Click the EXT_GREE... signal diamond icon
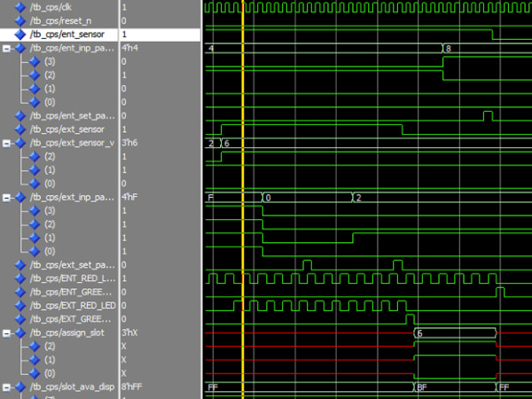The height and width of the screenshot is (399, 532). click(x=20, y=319)
